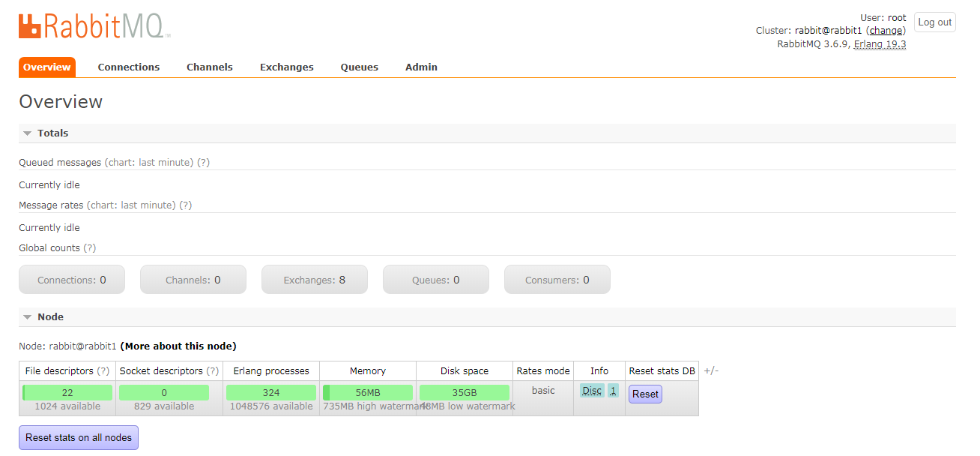Toggle node columns with +/- control
The height and width of the screenshot is (456, 980).
click(x=711, y=370)
